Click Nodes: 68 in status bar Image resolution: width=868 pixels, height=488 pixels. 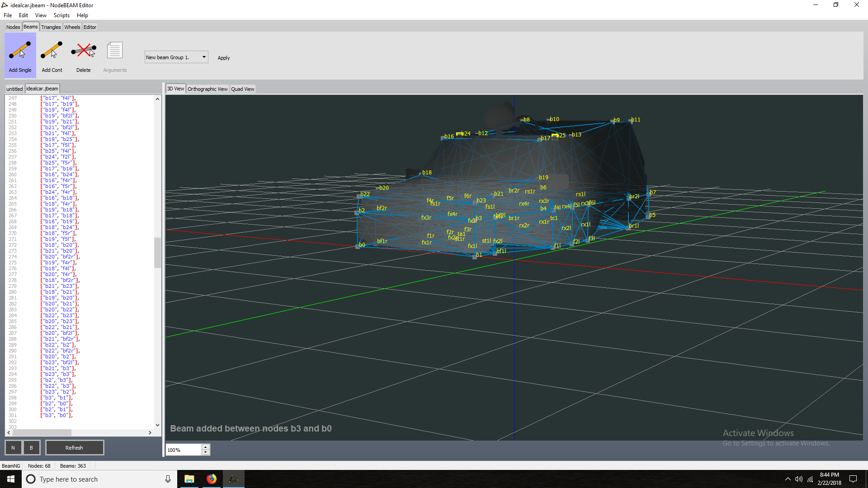pyautogui.click(x=39, y=466)
